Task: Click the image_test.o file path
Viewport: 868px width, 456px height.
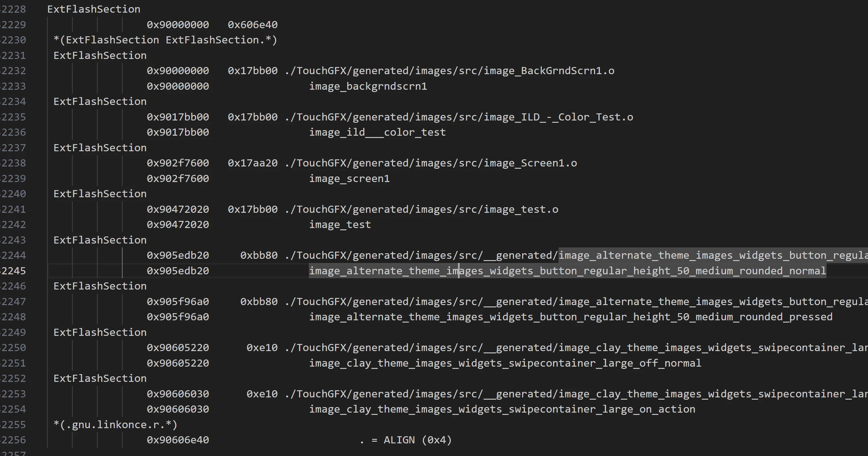Action: (422, 209)
